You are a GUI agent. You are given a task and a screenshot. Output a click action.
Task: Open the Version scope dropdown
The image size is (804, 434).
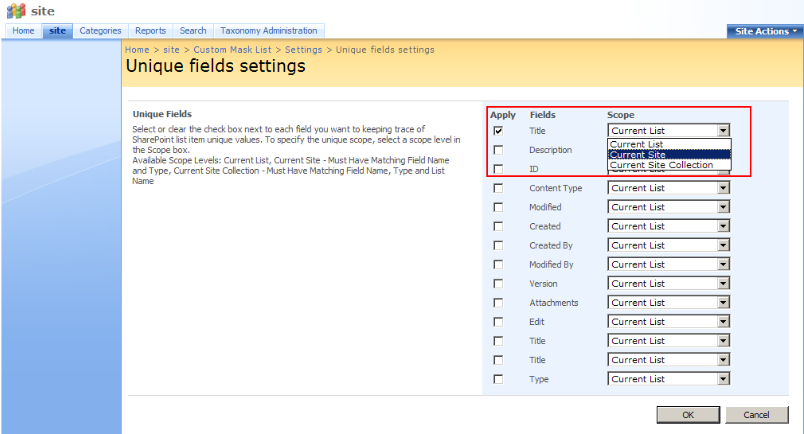669,284
